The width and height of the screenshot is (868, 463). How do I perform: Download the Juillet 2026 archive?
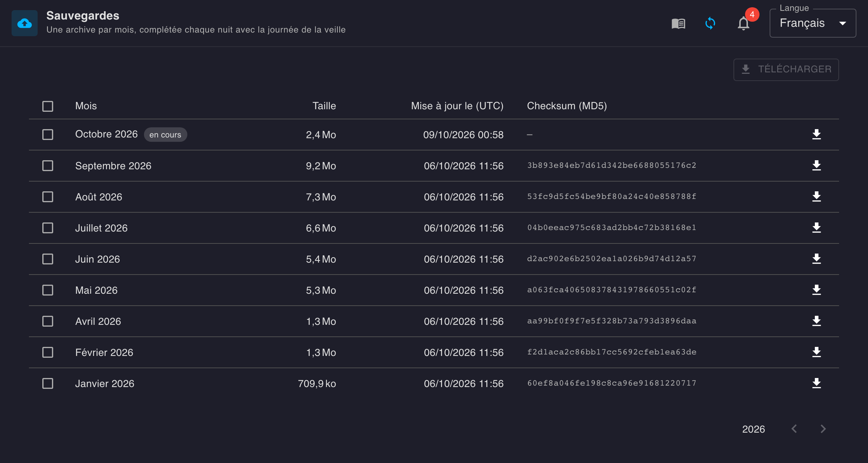click(816, 228)
